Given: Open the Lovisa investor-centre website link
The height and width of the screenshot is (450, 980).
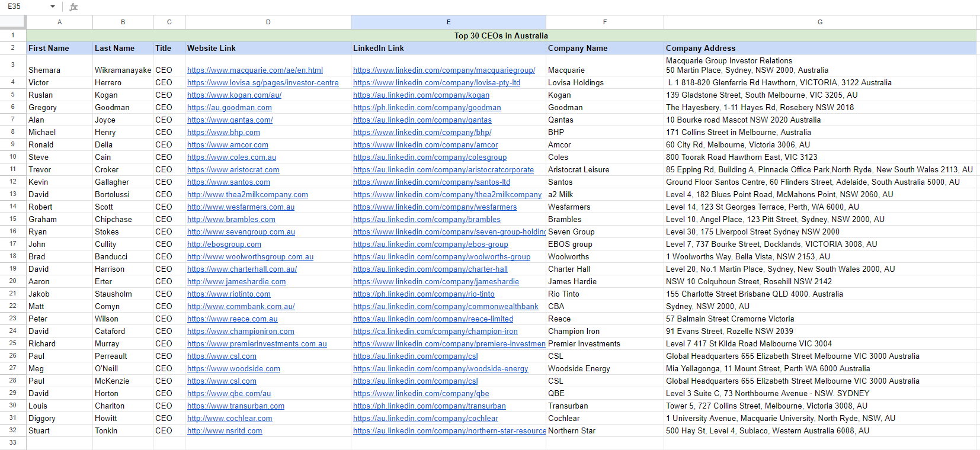Looking at the screenshot, I should 263,83.
